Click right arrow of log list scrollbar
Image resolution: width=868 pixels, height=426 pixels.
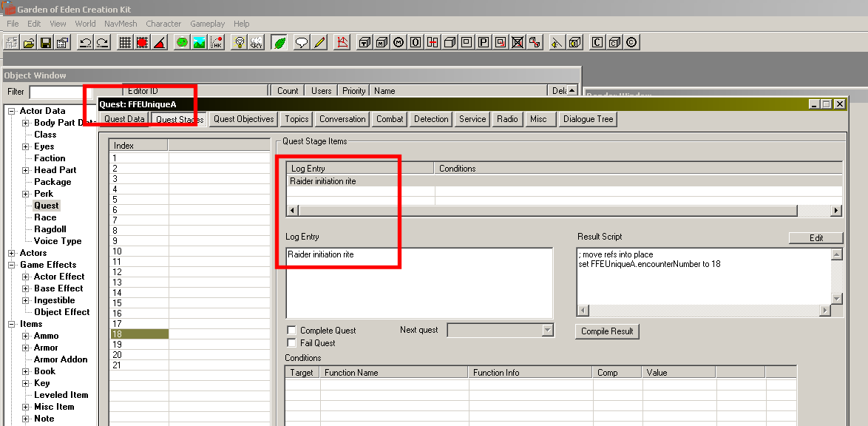point(836,211)
